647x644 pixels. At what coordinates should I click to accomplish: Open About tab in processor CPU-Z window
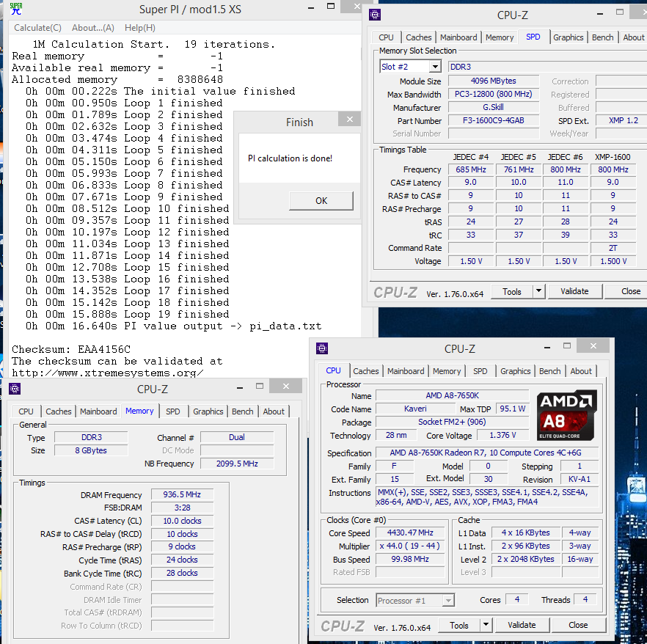tap(581, 371)
